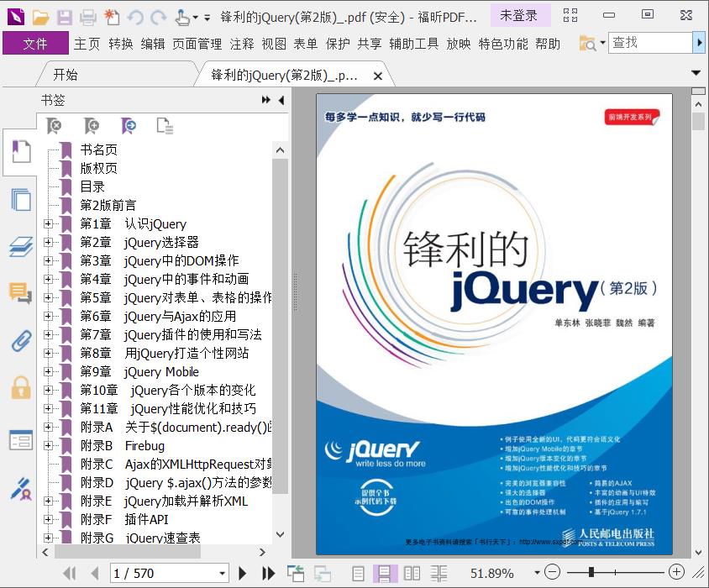Switch to continuous facing view mode

click(x=439, y=574)
